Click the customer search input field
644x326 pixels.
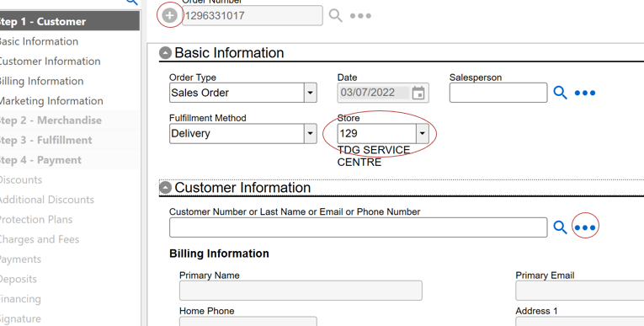(358, 227)
